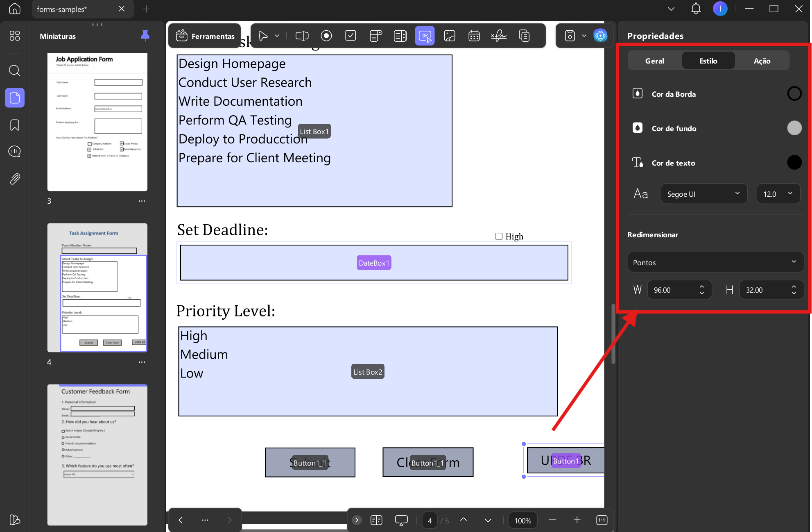The image size is (812, 532).
Task: Select the List Box1 field label
Action: click(x=314, y=132)
